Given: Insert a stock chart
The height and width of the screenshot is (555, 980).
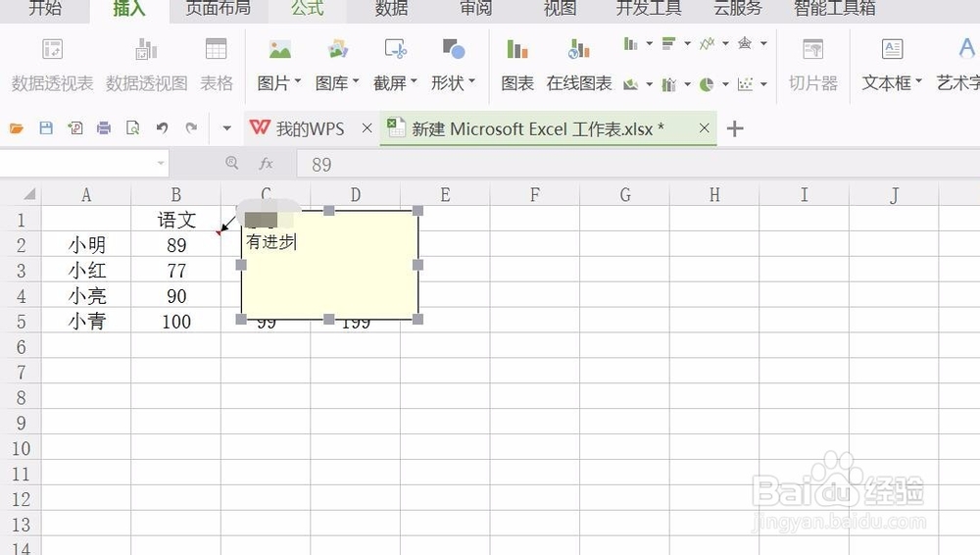Looking at the screenshot, I should click(x=668, y=84).
